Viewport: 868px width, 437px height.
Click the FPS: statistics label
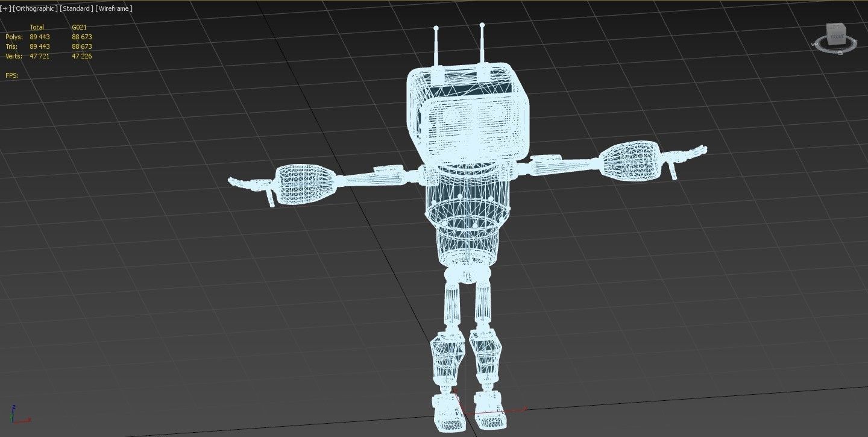[x=11, y=75]
